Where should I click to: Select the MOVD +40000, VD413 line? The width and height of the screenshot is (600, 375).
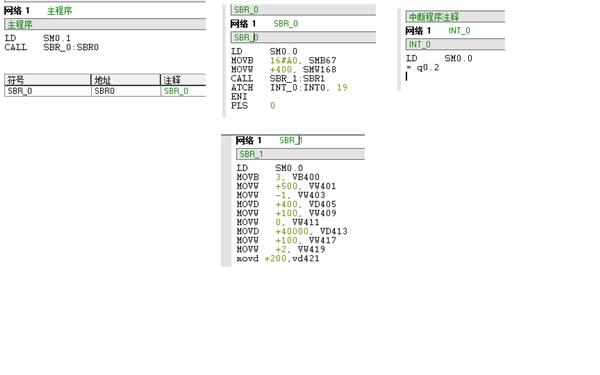(292, 232)
